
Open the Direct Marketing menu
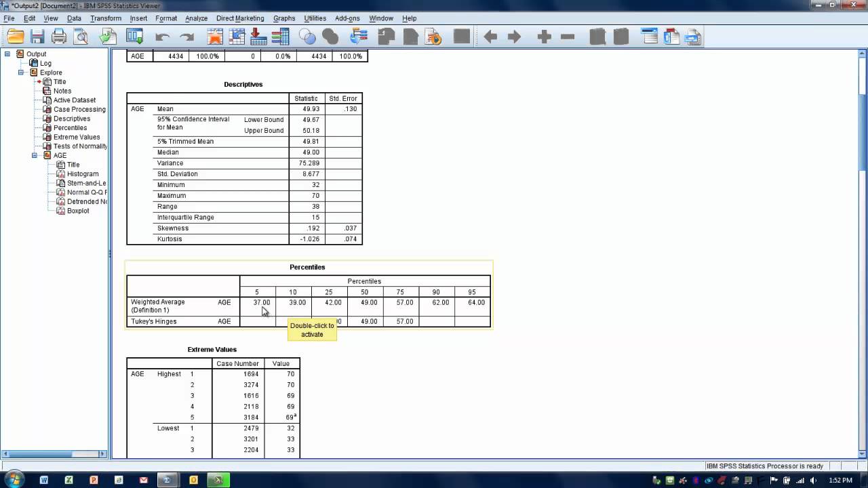coord(240,18)
